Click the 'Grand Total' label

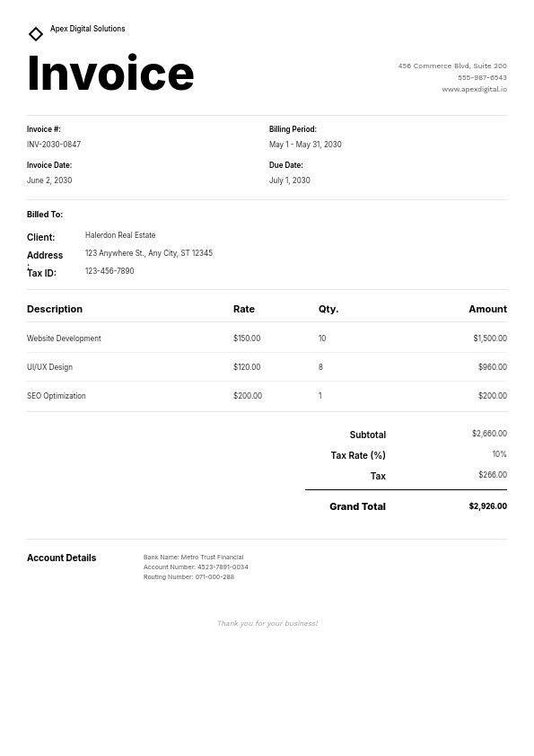coord(357,506)
